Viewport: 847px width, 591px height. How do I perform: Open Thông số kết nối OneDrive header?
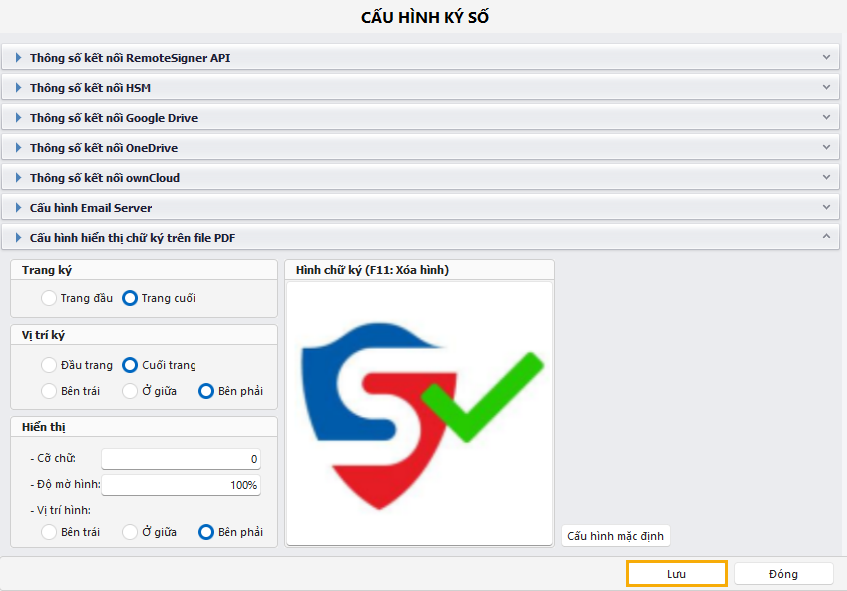click(x=420, y=147)
